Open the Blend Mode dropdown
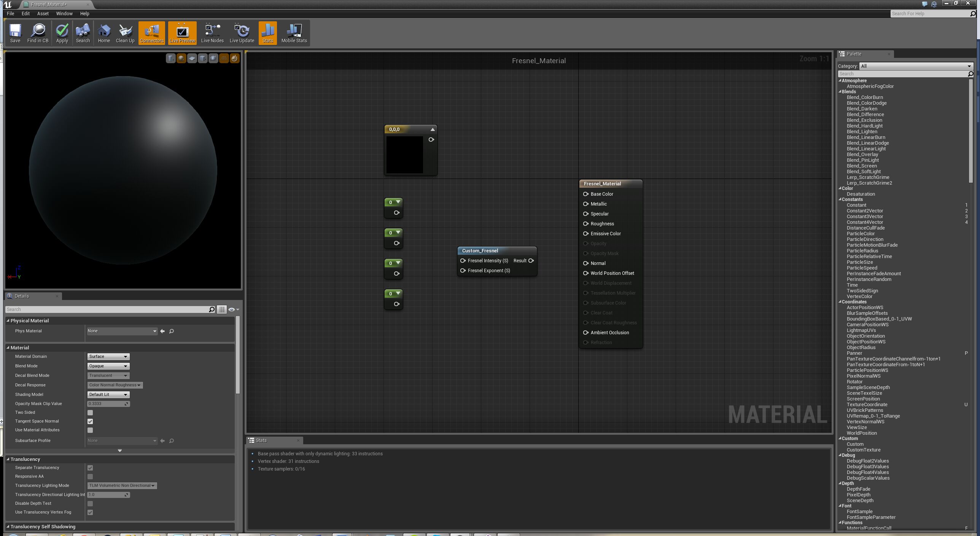Image resolution: width=980 pixels, height=536 pixels. coord(108,366)
